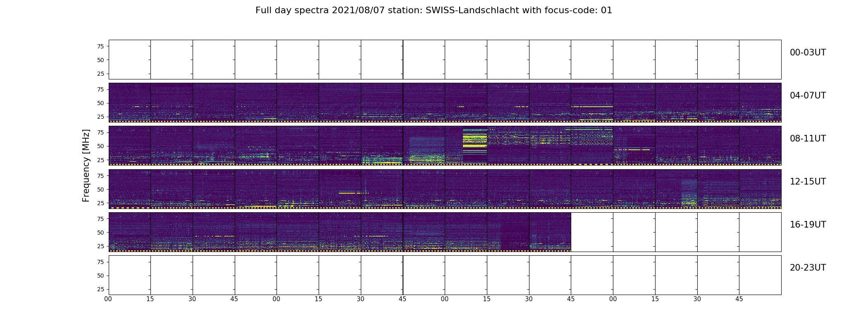Click the 75 tick of the 08-11UT row
868x331 pixels.
tap(100, 132)
